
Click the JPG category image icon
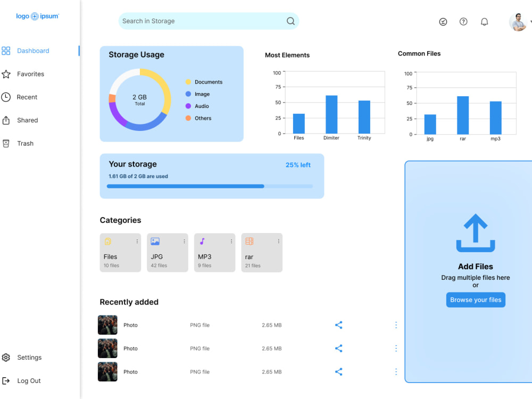click(155, 241)
